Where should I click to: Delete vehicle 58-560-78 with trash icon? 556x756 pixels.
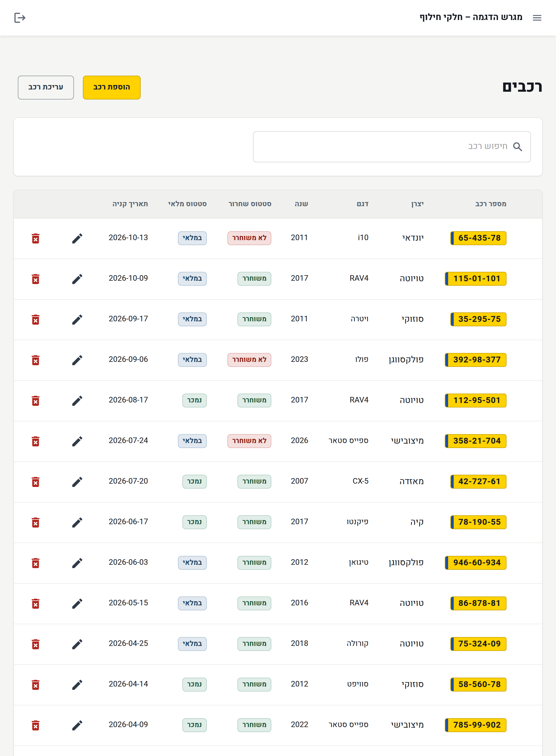[x=36, y=684]
